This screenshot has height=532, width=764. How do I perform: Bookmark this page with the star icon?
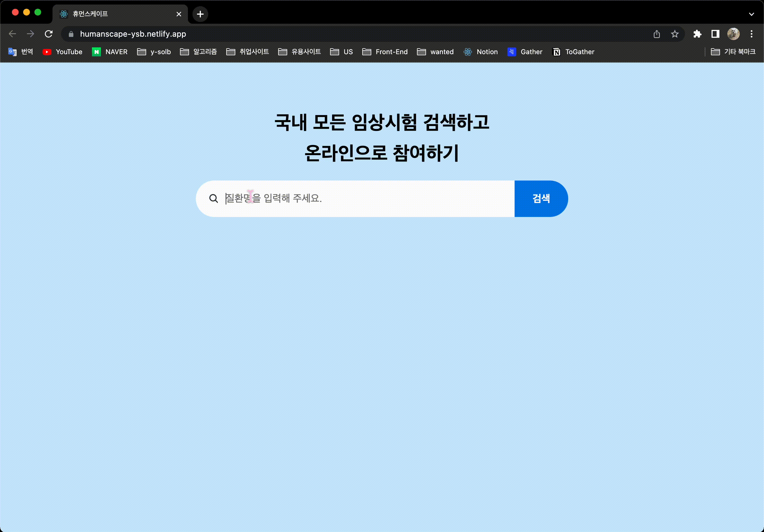tap(675, 34)
